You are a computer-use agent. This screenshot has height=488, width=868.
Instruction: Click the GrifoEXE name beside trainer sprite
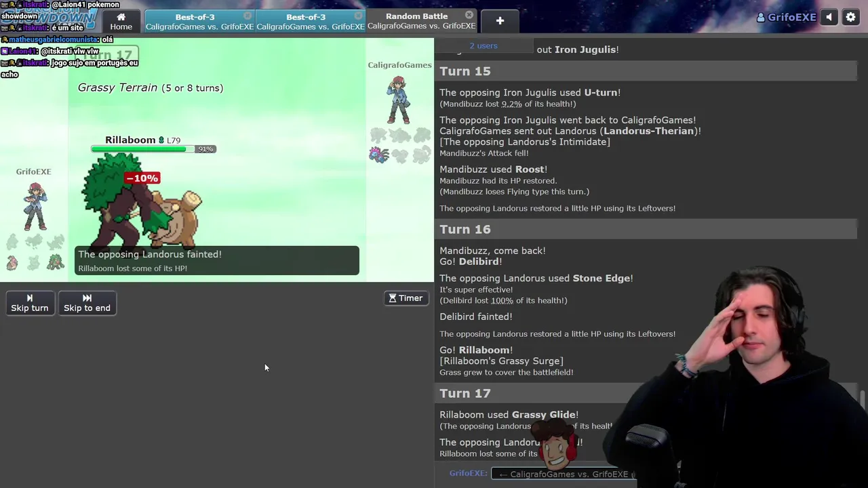click(33, 172)
